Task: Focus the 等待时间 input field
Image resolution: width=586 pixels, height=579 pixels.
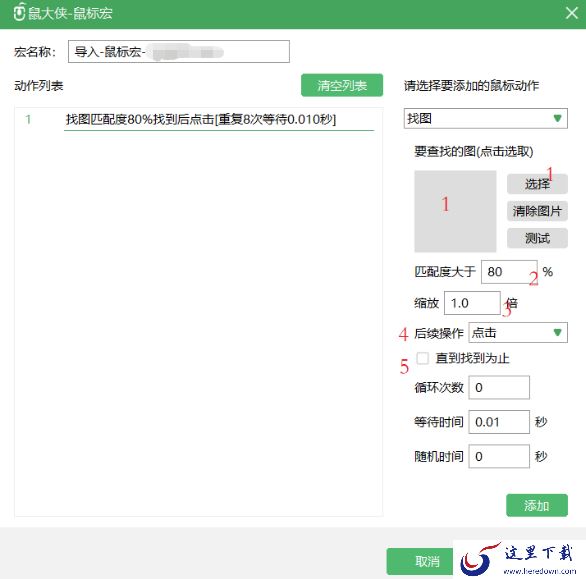Action: coord(499,422)
